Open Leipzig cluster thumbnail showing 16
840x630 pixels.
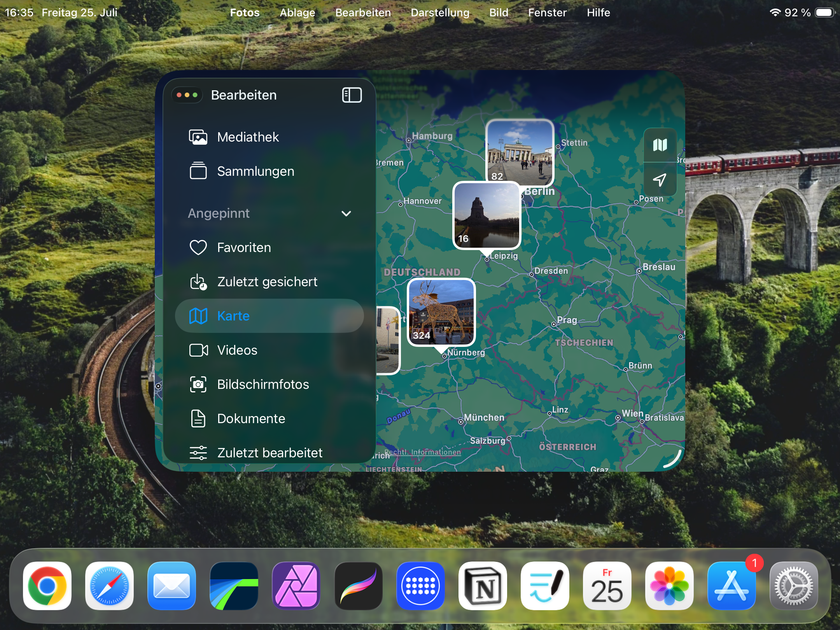pos(486,215)
